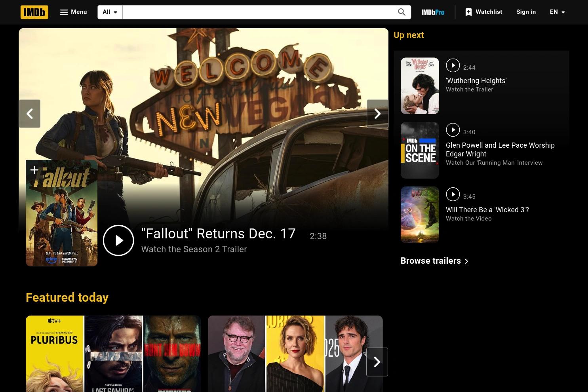Play the Fallout Season 2 trailer
This screenshot has width=588, height=392.
[118, 240]
